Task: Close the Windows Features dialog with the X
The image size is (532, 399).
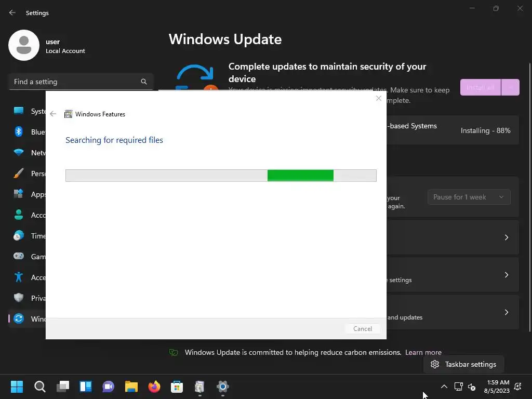Action: pyautogui.click(x=379, y=98)
